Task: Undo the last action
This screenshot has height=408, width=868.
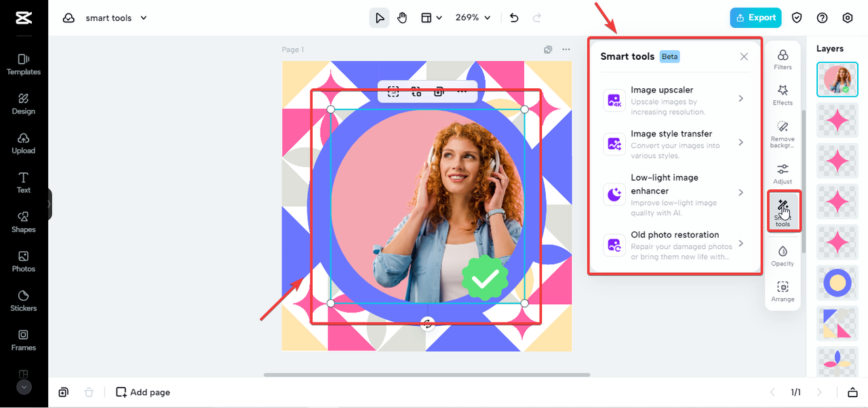Action: pos(514,18)
